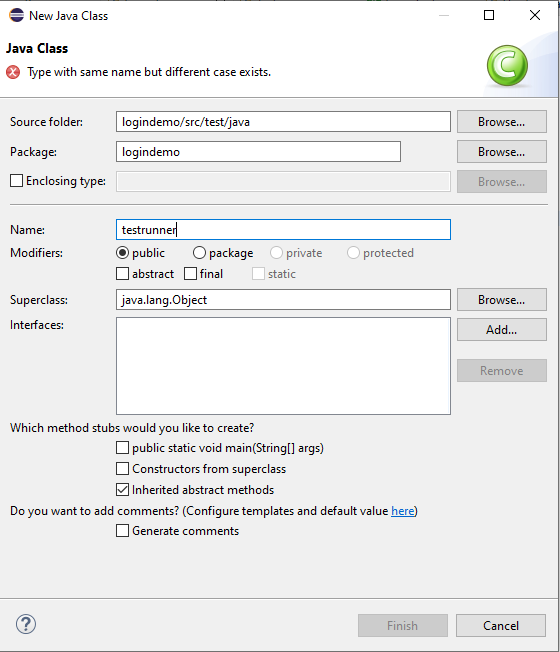This screenshot has width=560, height=652.
Task: Click the red error icon beside message
Action: (x=13, y=72)
